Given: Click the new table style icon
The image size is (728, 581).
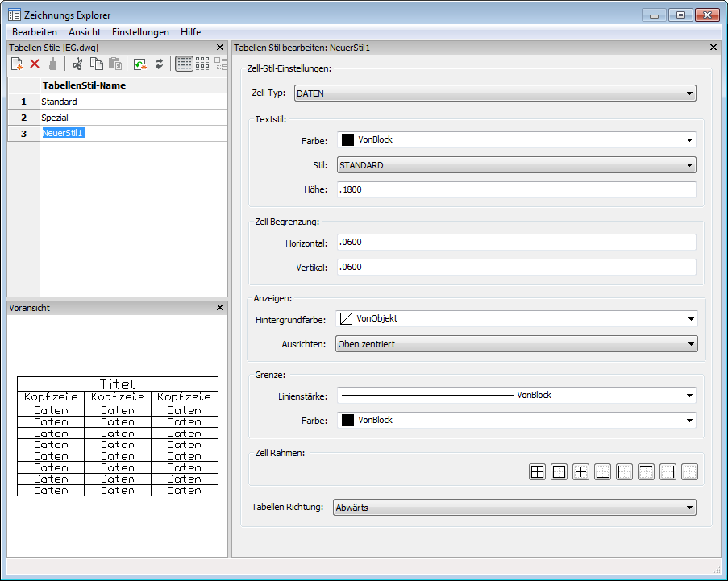Looking at the screenshot, I should click(16, 64).
